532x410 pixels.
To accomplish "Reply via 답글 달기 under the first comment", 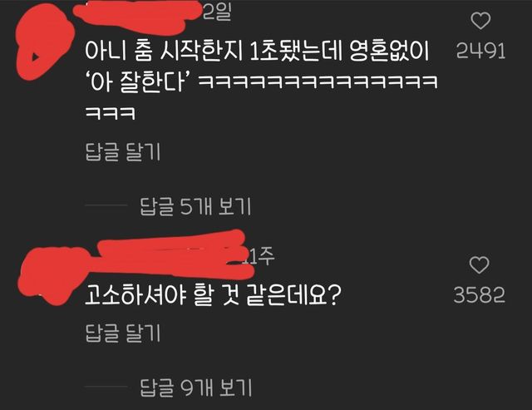I will [x=122, y=151].
